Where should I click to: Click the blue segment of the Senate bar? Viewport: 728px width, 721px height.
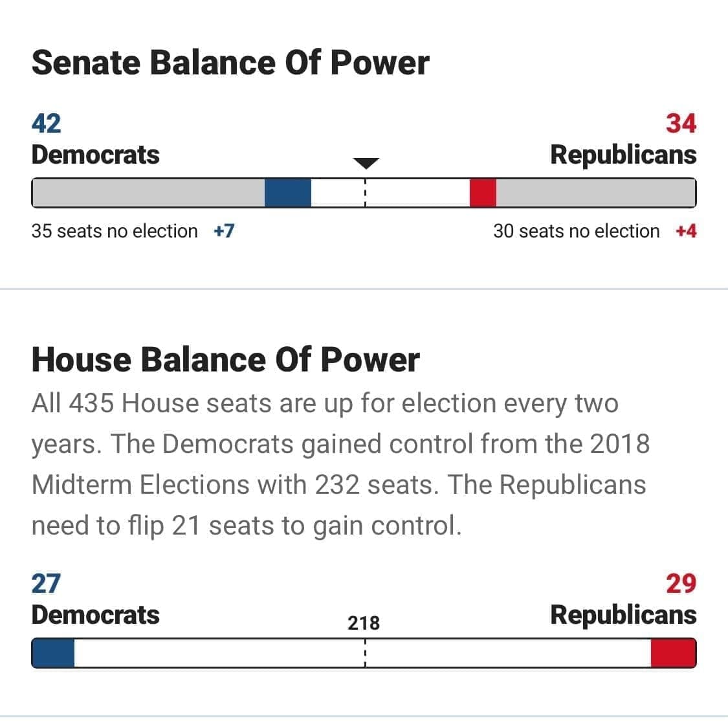[x=288, y=193]
